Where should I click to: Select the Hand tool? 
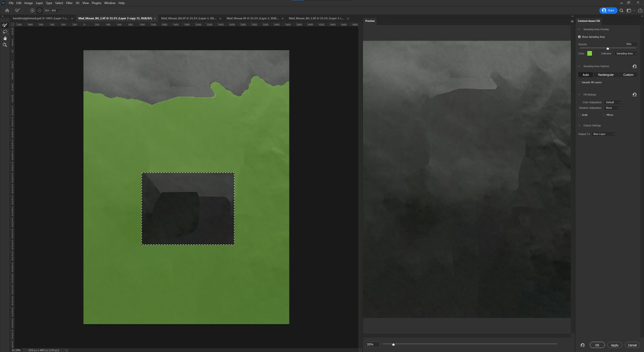click(5, 38)
